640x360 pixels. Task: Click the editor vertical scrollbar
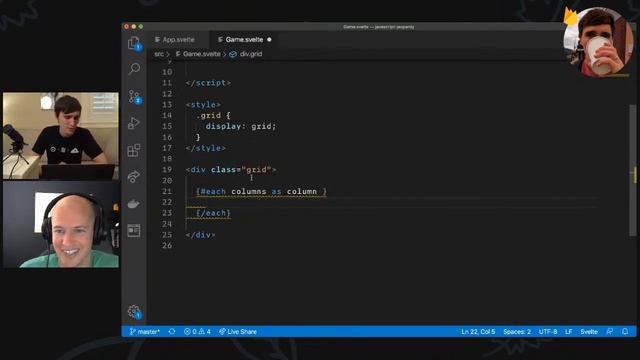point(632,170)
